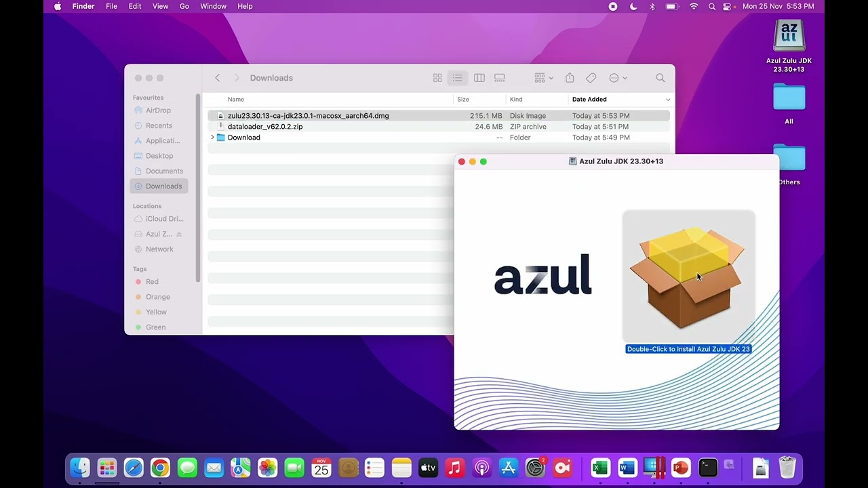Open App Store from the Dock
The image size is (868, 488).
509,468
